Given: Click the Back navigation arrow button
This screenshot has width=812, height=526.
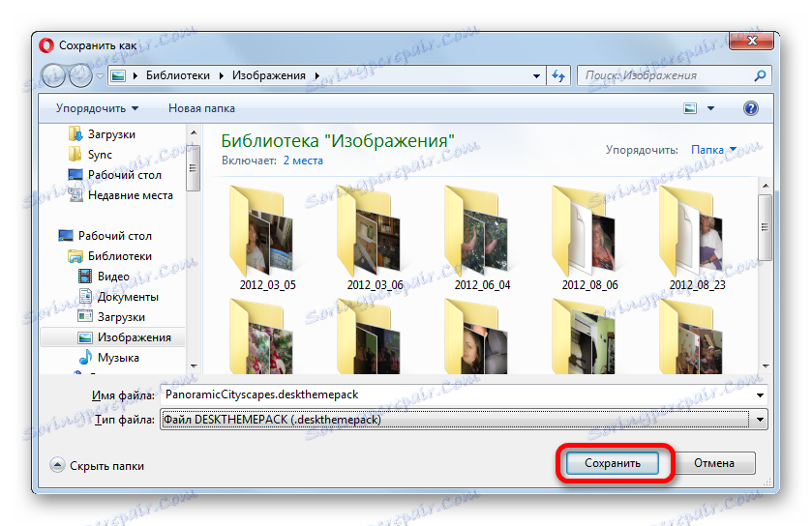Looking at the screenshot, I should (x=53, y=75).
